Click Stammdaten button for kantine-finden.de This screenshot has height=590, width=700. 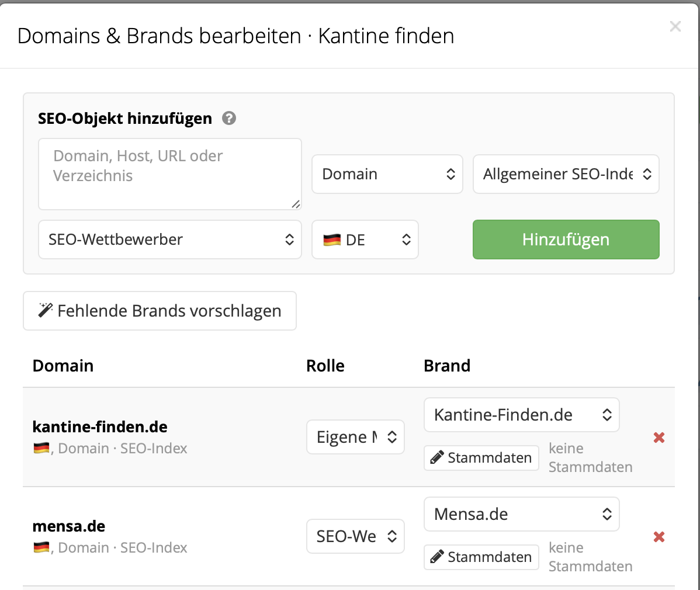[x=481, y=458]
